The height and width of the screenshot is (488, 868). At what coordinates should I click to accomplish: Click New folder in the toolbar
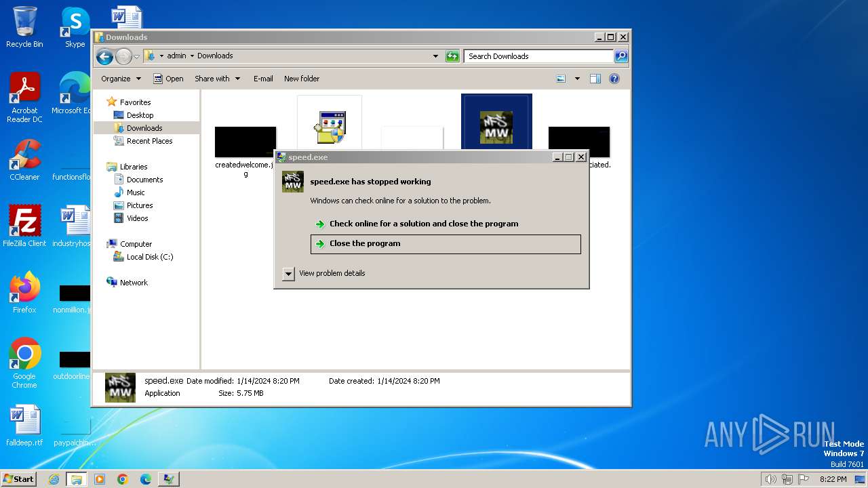point(302,79)
